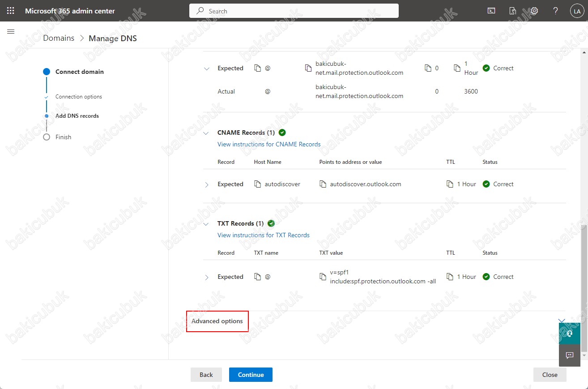Open the help question mark icon
This screenshot has height=389, width=588.
click(556, 11)
